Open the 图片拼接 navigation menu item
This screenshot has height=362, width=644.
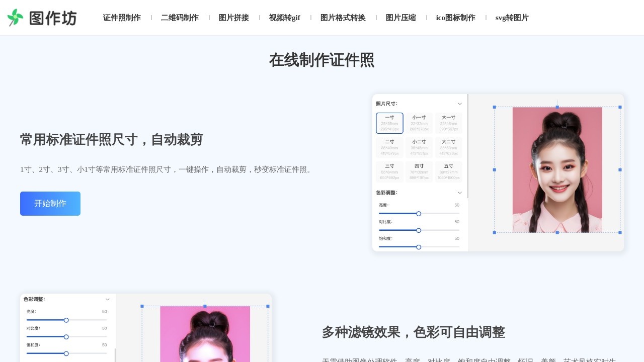click(234, 18)
